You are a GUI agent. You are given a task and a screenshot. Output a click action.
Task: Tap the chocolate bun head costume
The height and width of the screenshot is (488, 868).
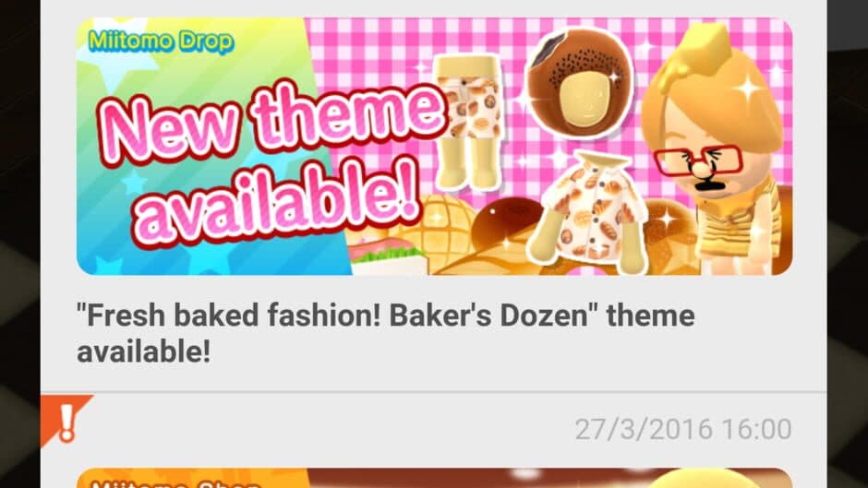(579, 83)
